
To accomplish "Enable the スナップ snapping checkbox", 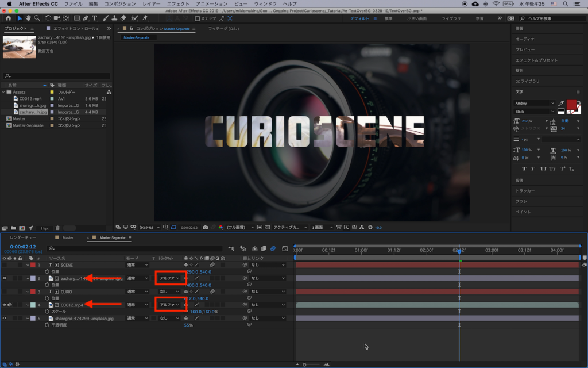I will click(x=198, y=18).
